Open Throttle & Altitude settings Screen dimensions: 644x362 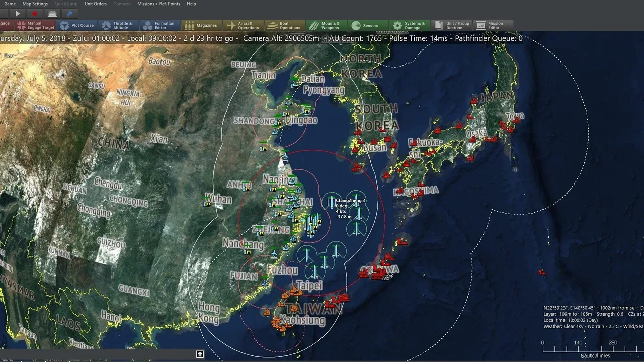[118, 25]
